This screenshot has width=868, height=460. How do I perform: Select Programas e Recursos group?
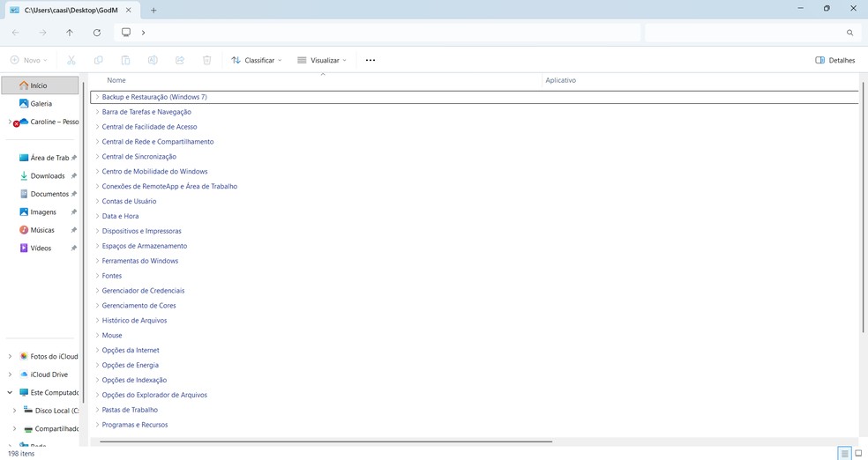point(134,425)
